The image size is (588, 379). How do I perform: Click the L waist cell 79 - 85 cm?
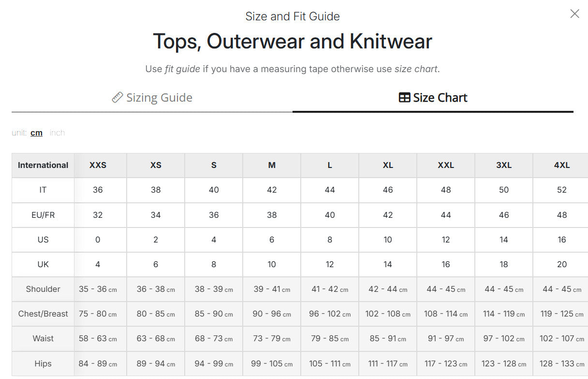pyautogui.click(x=330, y=338)
